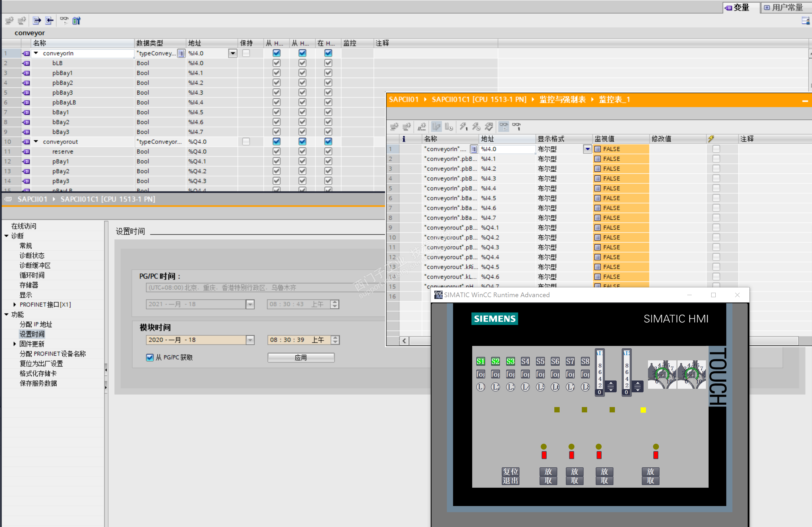812x527 pixels.
Task: Click the show/hide modify columns icon
Action: click(x=436, y=127)
